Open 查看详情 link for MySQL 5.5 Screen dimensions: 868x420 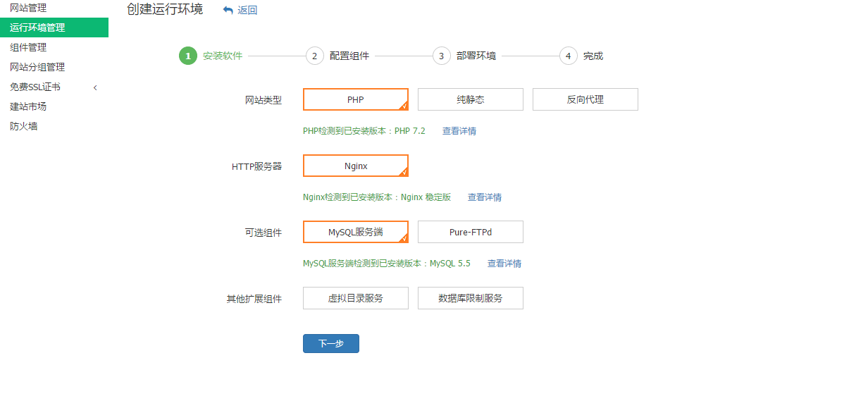coord(504,264)
